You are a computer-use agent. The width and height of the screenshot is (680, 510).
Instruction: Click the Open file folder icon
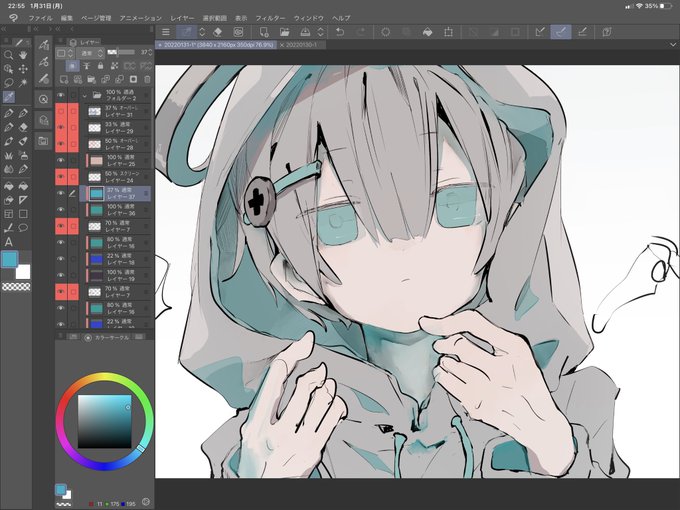(284, 32)
